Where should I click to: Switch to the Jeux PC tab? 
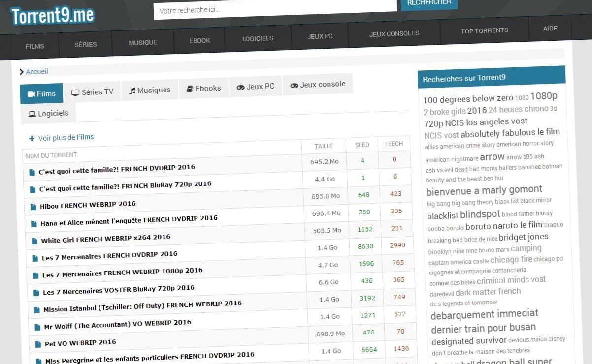pos(255,87)
